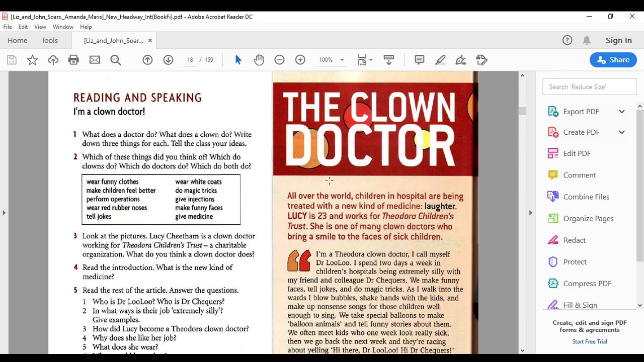Click the document scroll down arrow
The height and width of the screenshot is (362, 644).
pyautogui.click(x=522, y=350)
